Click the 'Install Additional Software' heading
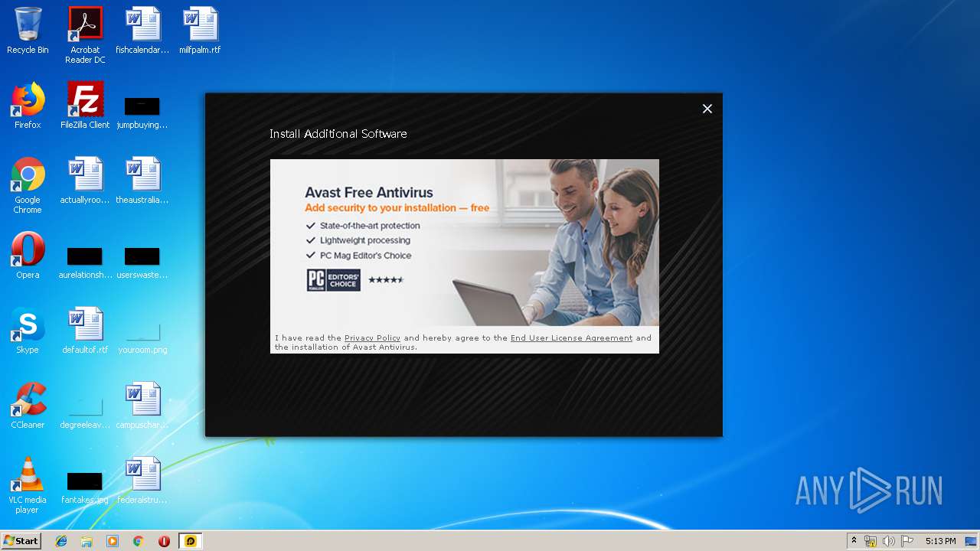Viewport: 980px width, 551px height. point(338,134)
